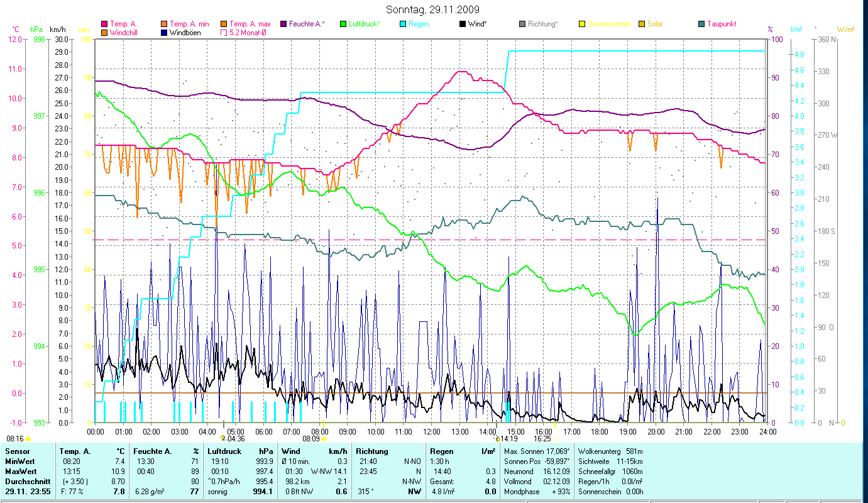Click the green Luftdruck* legend square
Image resolution: width=868 pixels, height=503 pixels.
click(x=343, y=24)
